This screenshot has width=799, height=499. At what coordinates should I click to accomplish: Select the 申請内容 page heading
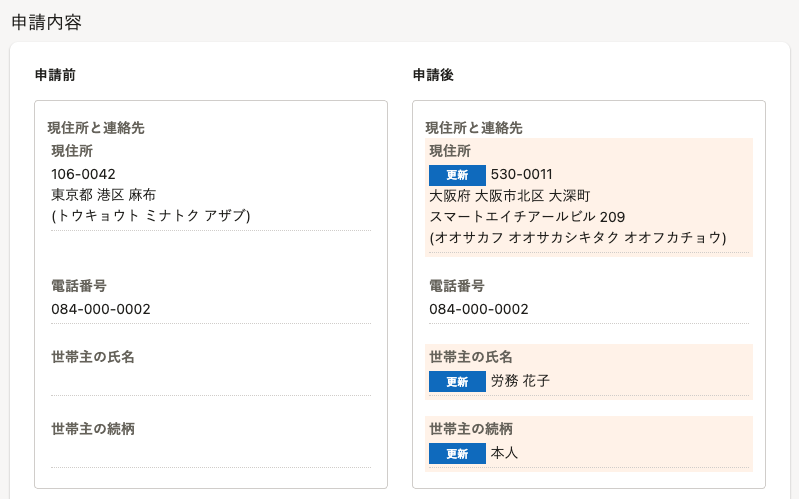point(46,22)
